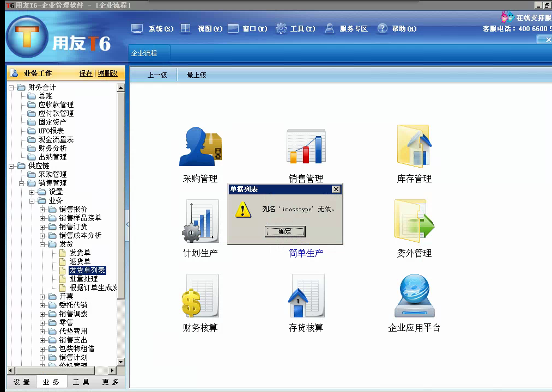Viewport: 552px width, 392px height.
Task: Expand the 销售订货 tree node
Action: (43, 227)
